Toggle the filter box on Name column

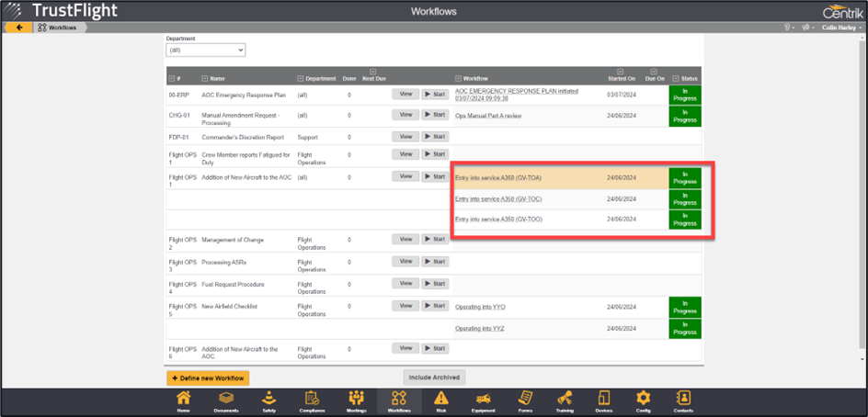point(204,79)
